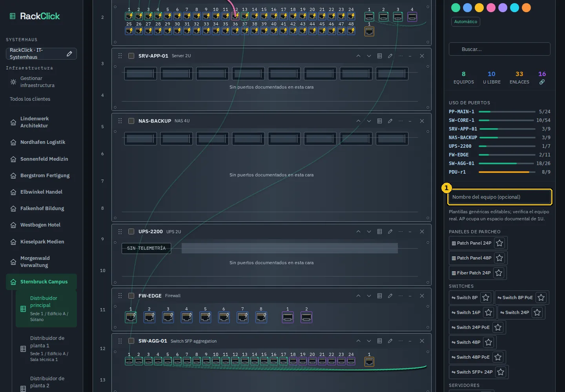The image size is (565, 392).
Task: Edit the SRV-APP-01 device with pencil icon
Action: 390,56
